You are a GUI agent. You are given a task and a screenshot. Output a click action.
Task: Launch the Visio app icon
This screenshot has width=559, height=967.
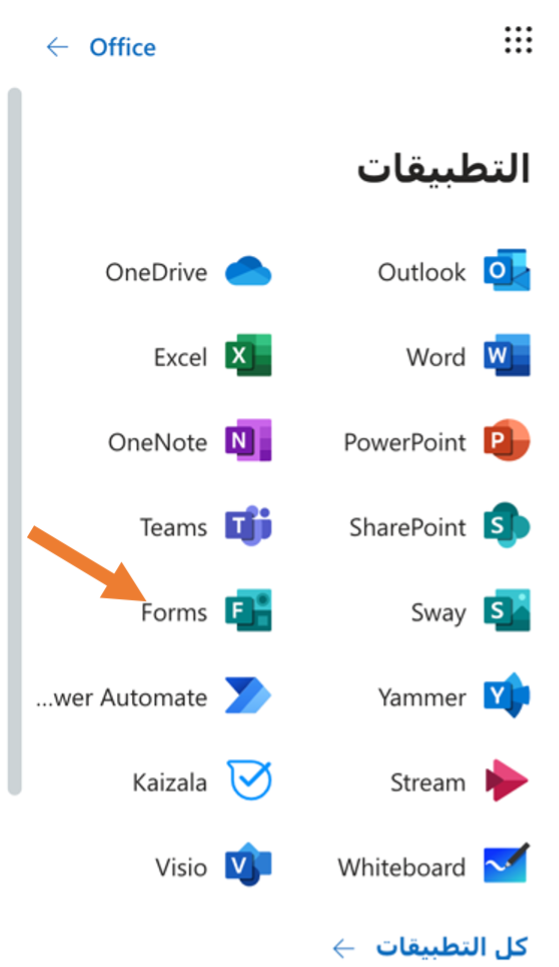point(248,865)
